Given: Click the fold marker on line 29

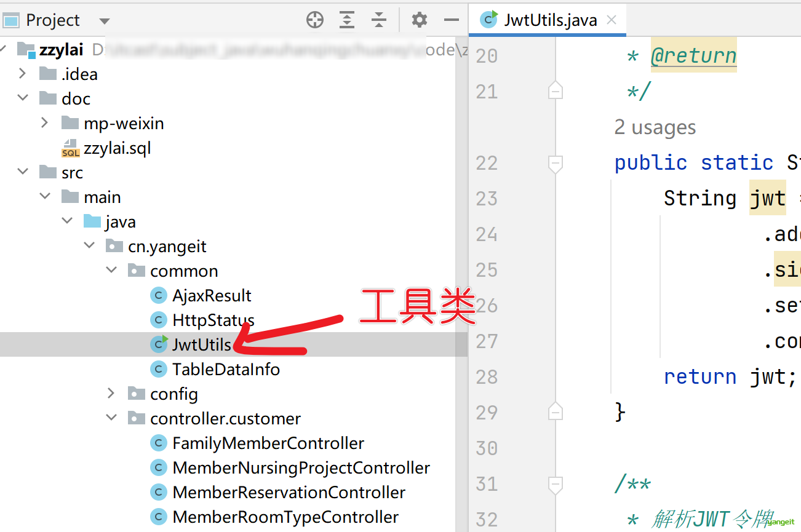Looking at the screenshot, I should [x=556, y=411].
